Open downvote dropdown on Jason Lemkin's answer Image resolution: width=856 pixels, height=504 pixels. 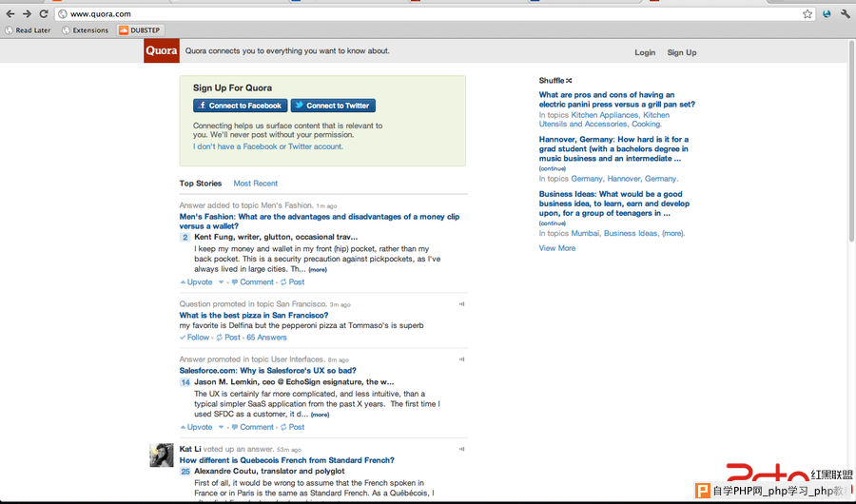tap(221, 427)
